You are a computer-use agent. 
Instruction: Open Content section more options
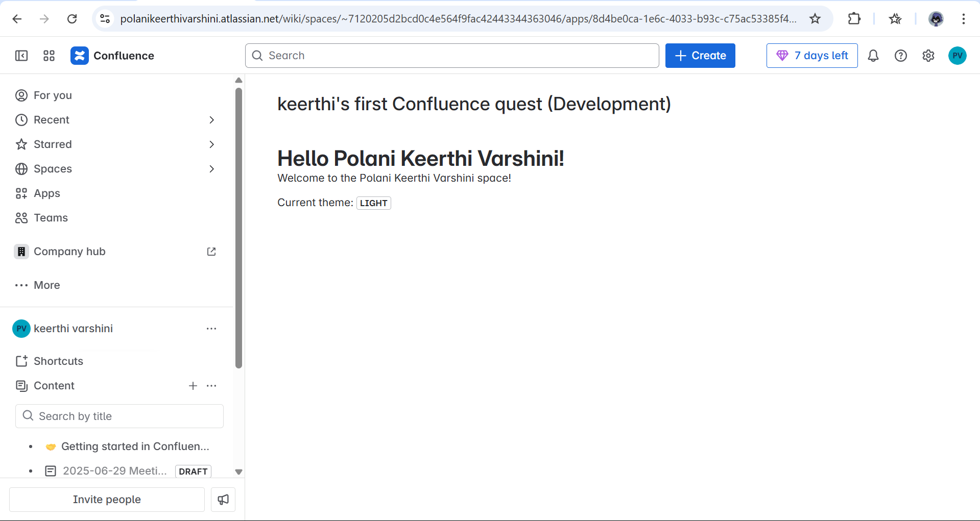(x=211, y=386)
